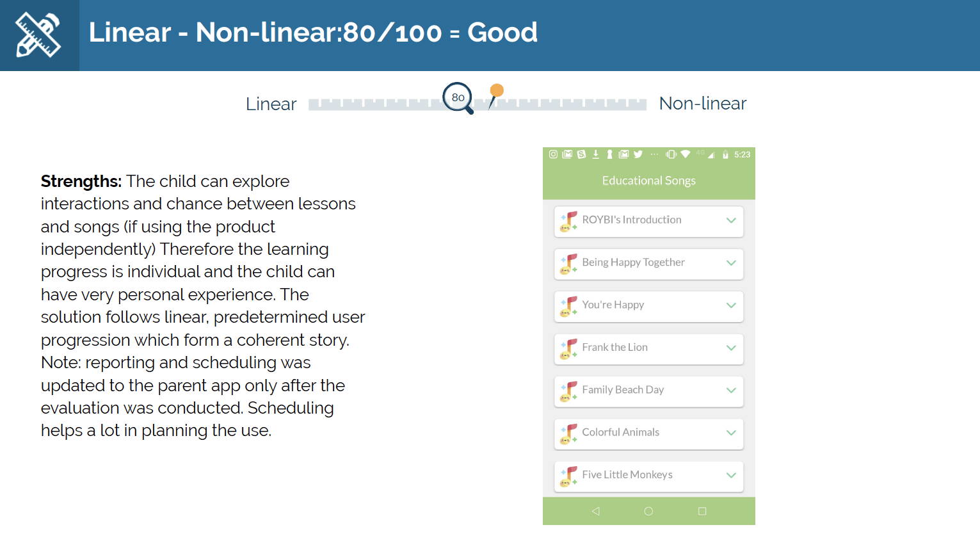This screenshot has height=550, width=980.
Task: Click the ruler scale between Linear and Non-linear
Action: (x=477, y=104)
